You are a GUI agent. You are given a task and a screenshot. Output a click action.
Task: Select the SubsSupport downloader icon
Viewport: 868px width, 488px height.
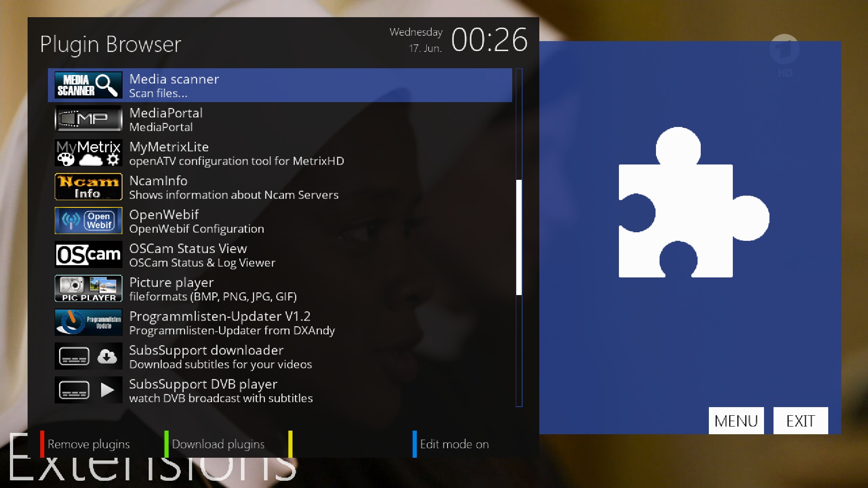click(x=88, y=357)
